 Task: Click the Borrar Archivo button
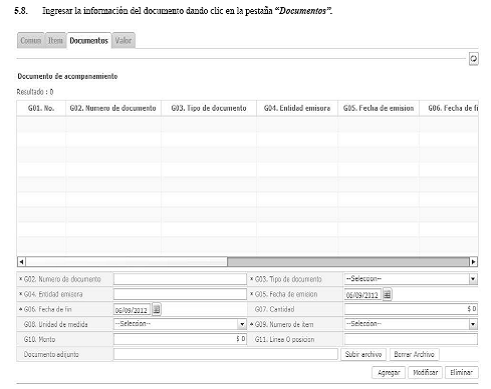click(x=414, y=354)
